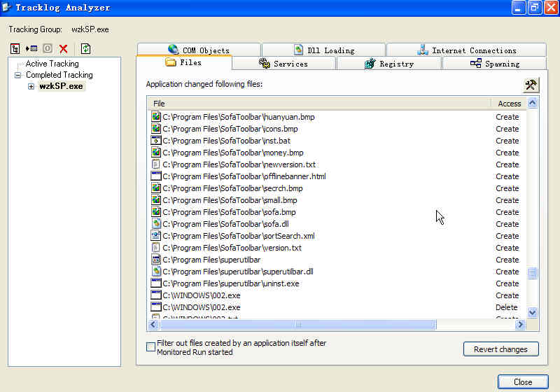
Task: Click the red X delete icon
Action: 64,48
